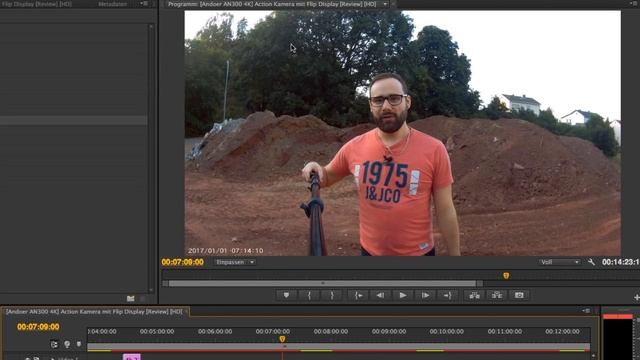Click the duration timecode 00:14:23
This screenshot has width=640, height=360.
620,262
